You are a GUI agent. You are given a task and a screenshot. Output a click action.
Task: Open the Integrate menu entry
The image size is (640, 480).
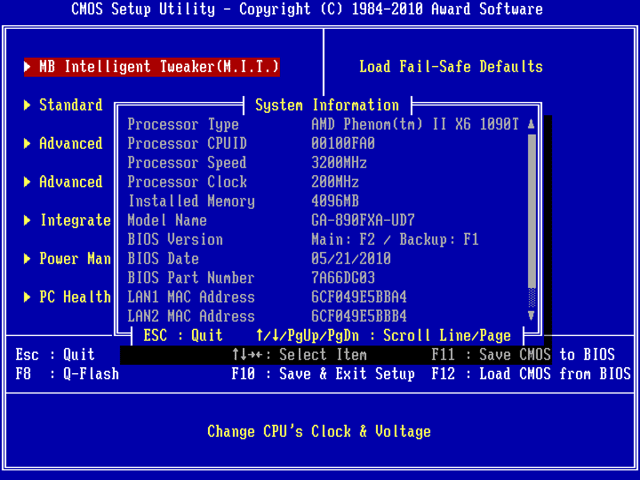[76, 220]
